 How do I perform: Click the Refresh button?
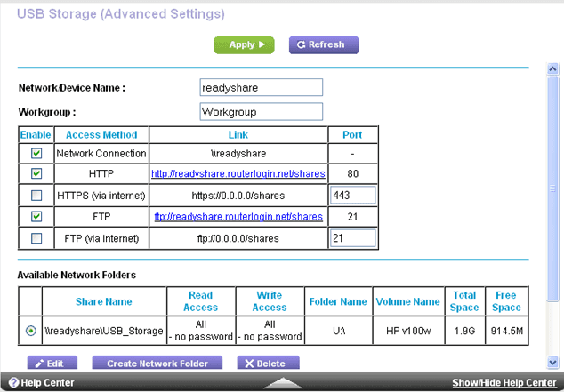[x=323, y=44]
